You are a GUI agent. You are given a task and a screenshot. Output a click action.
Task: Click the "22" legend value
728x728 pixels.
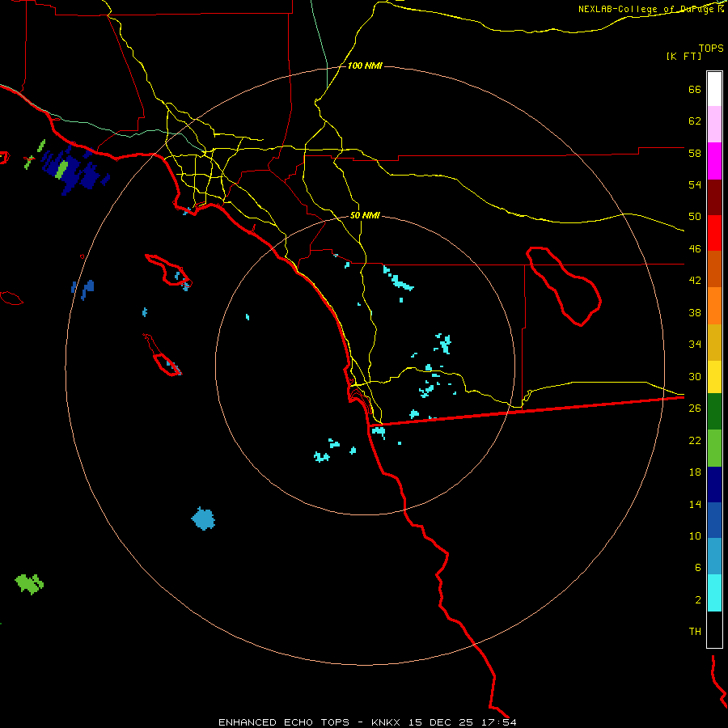(x=695, y=440)
